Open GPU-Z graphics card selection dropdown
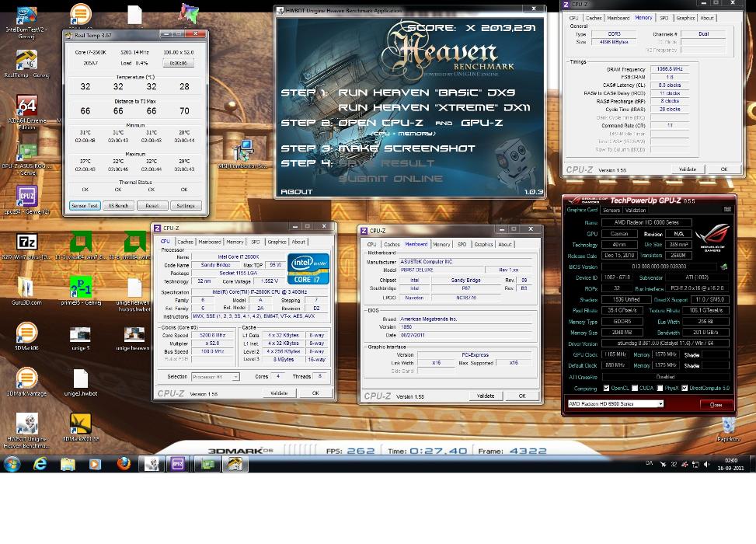 coord(615,403)
